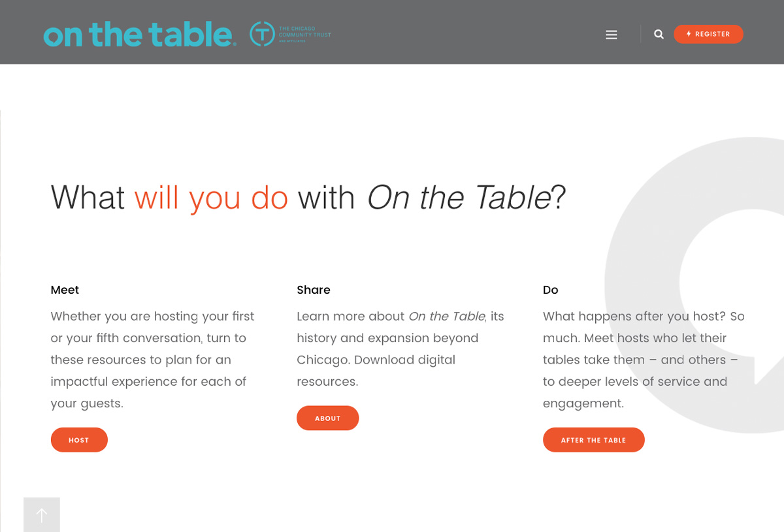Open the ABOUT button under Share
The image size is (784, 532).
click(x=327, y=418)
